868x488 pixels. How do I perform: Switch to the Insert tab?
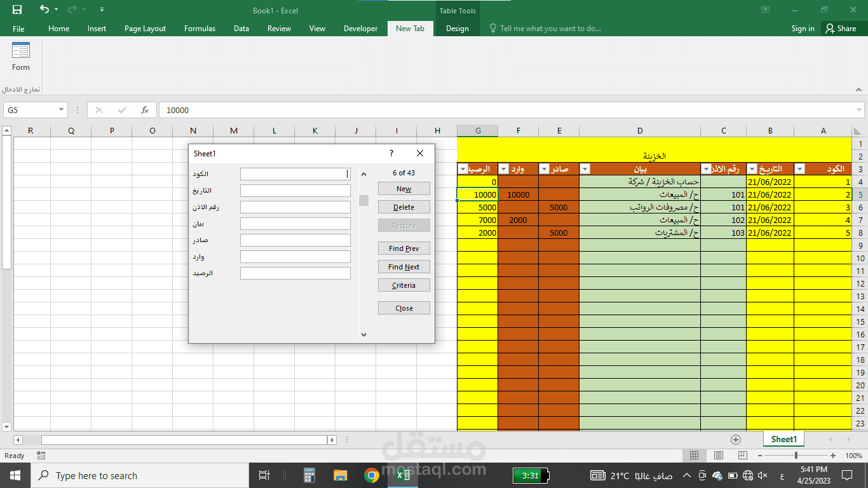tap(97, 29)
